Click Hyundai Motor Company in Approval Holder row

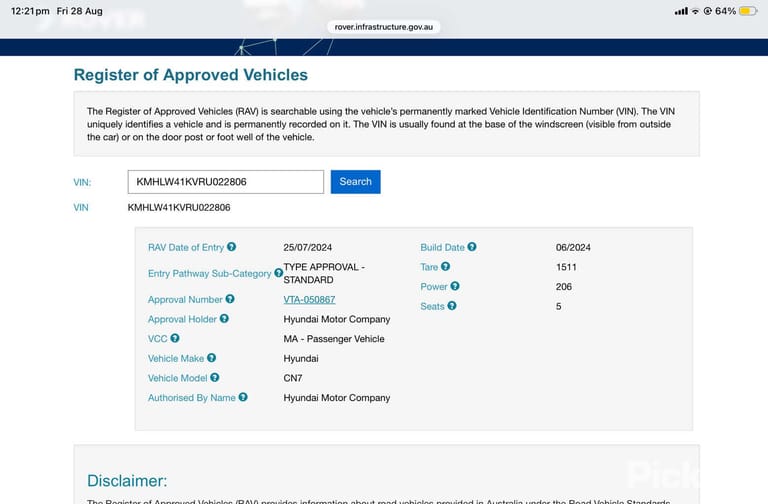tap(336, 319)
